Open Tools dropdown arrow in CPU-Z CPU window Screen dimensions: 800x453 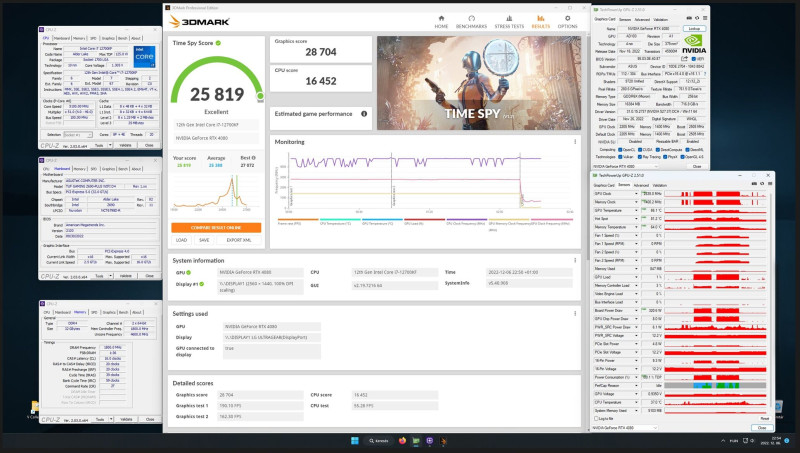point(110,145)
